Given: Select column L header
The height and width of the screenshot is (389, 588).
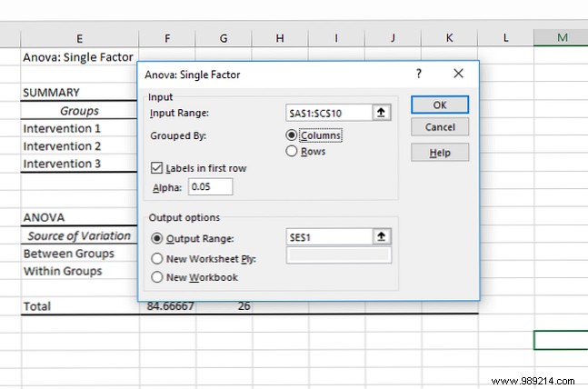Looking at the screenshot, I should (x=506, y=38).
